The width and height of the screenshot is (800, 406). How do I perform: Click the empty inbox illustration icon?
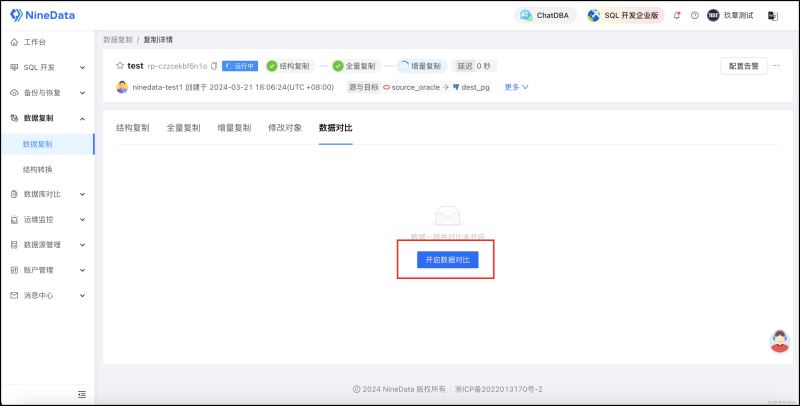click(x=447, y=215)
